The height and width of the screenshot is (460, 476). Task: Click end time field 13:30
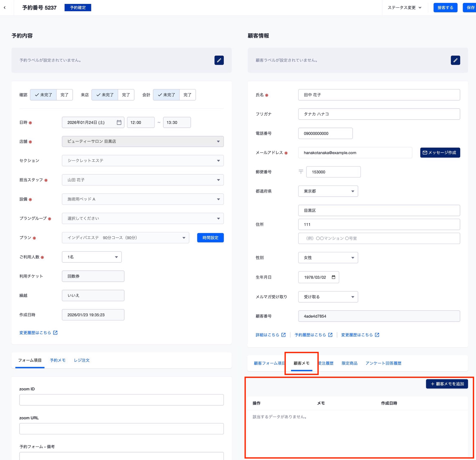(177, 123)
